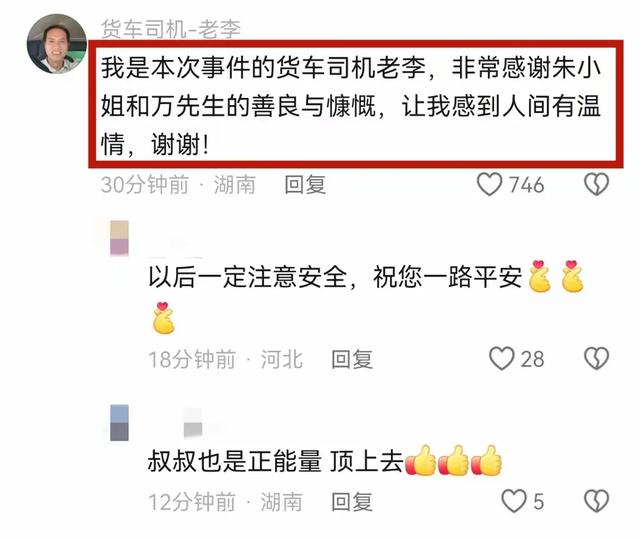Tap the blurred username above 叔叔 comment
This screenshot has height=539, width=640.
[193, 424]
